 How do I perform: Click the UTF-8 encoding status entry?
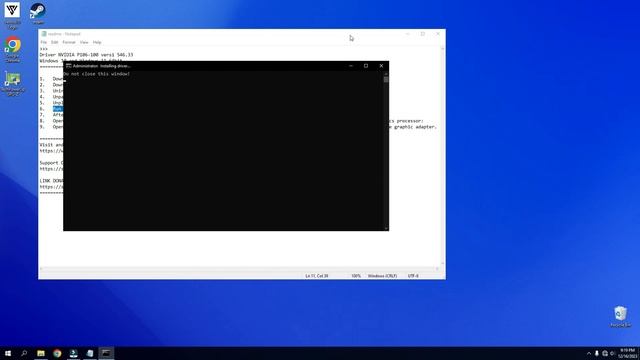[x=413, y=276]
